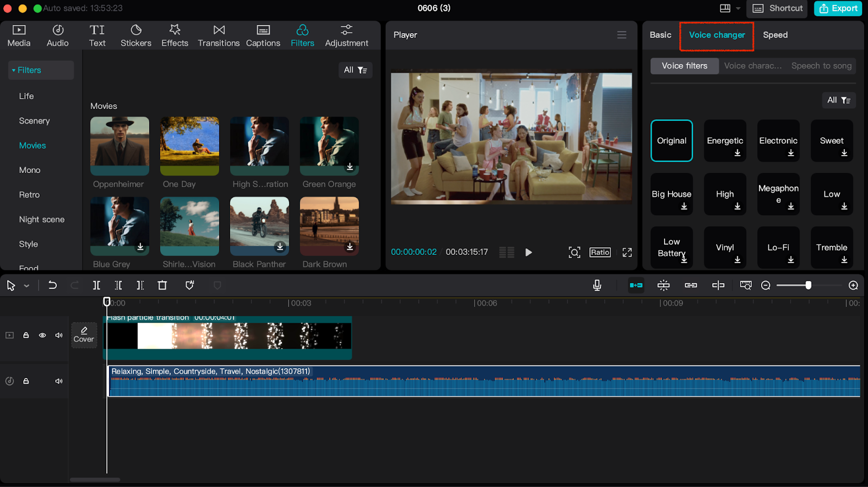Zoom in the timeline
Image resolution: width=868 pixels, height=487 pixels.
click(853, 285)
